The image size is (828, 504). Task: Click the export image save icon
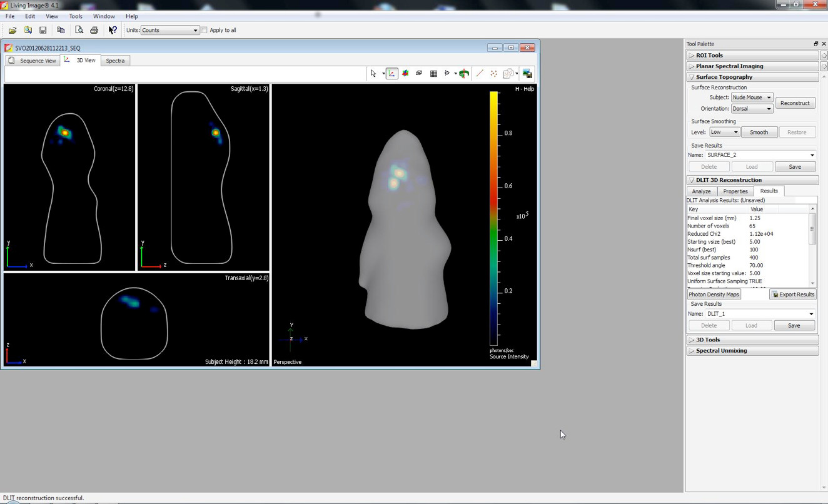527,74
